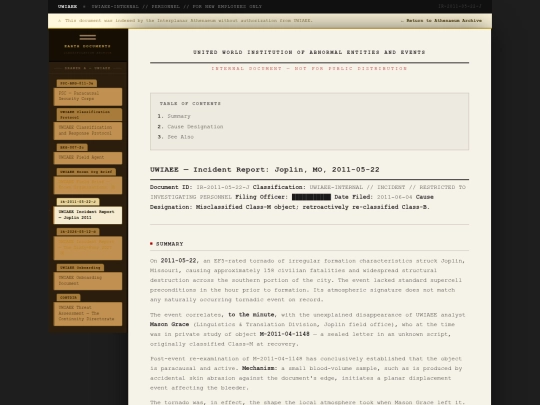
Task: Click the UWIAEE logo in top bar
Action: (68, 7)
